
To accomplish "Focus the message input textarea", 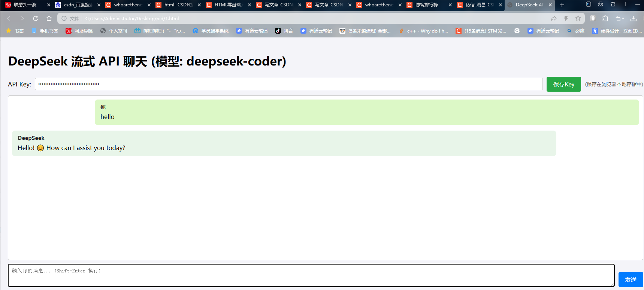I will coord(311,275).
